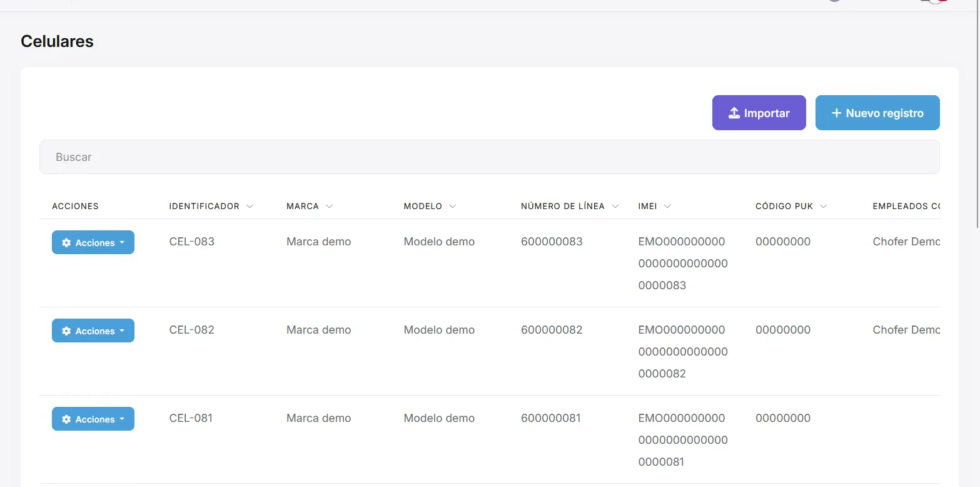Focus the Buscar search field
This screenshot has height=487, width=980.
tap(489, 157)
